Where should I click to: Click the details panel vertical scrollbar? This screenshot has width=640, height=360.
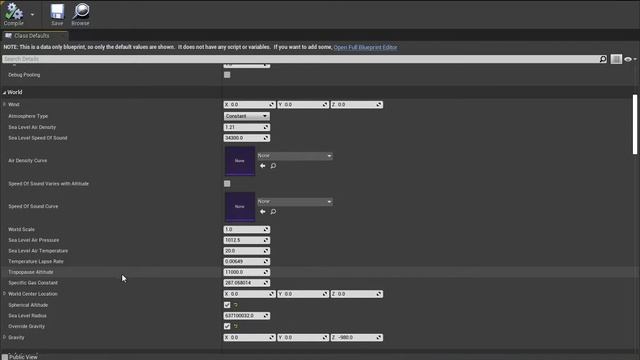(x=635, y=124)
